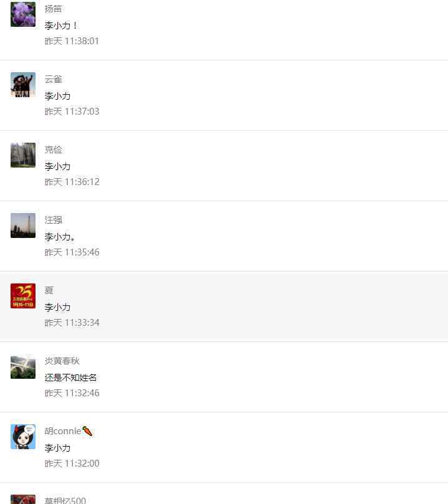Open 云雀's group photo avatar

[x=23, y=85]
